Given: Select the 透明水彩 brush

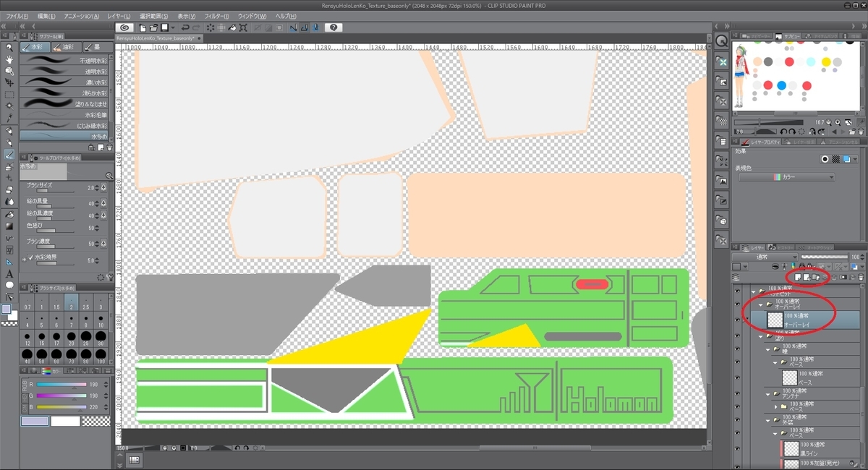Looking at the screenshot, I should pos(64,72).
